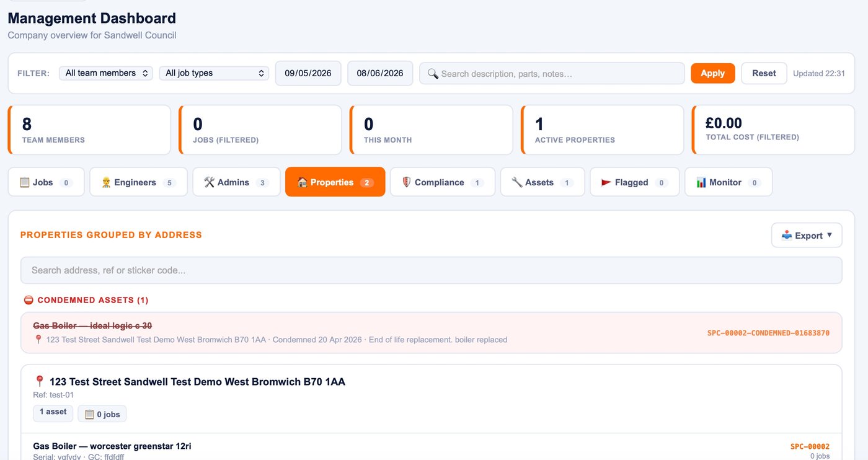
Task: Open the Flagged tab
Action: tap(635, 182)
